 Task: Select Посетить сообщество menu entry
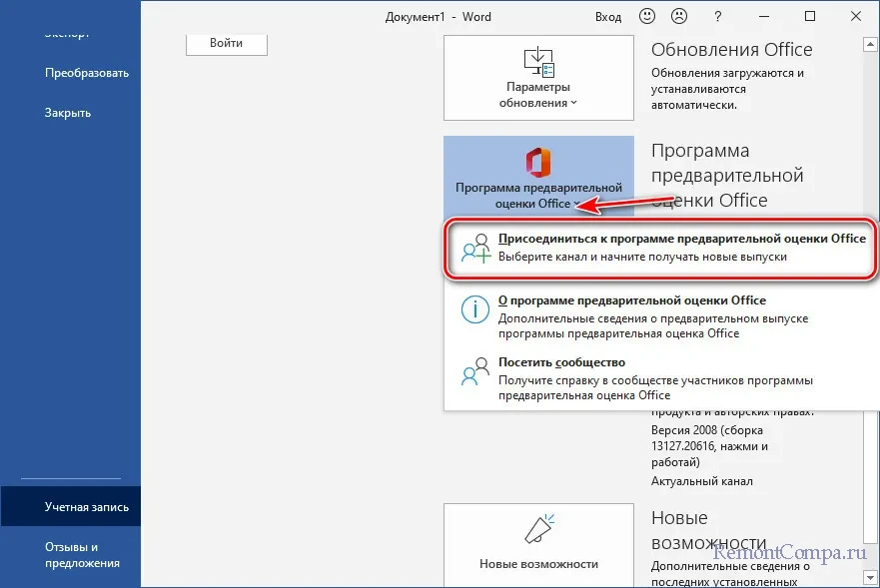561,362
